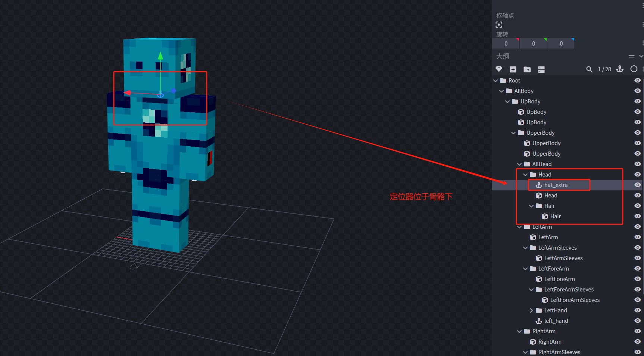Click the anchor locator icon in toolbar
644x356 pixels.
pos(620,69)
